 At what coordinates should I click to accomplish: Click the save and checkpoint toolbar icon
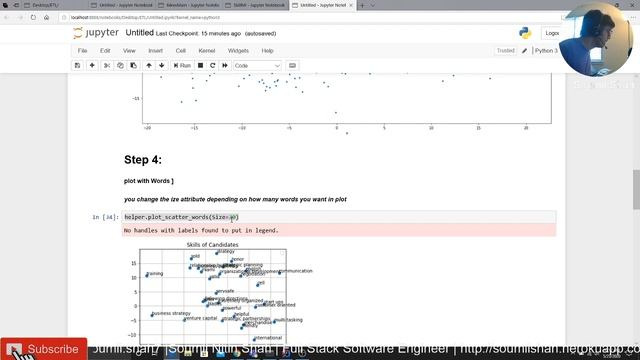point(78,65)
